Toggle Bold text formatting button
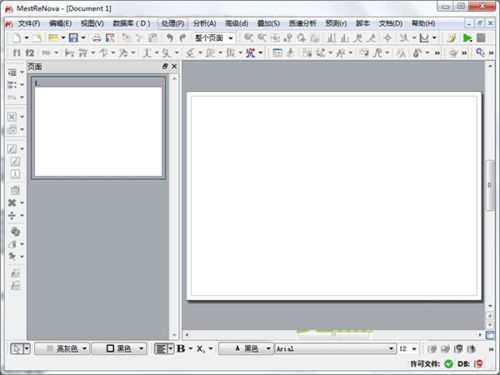Image resolution: width=500 pixels, height=375 pixels. [x=181, y=349]
